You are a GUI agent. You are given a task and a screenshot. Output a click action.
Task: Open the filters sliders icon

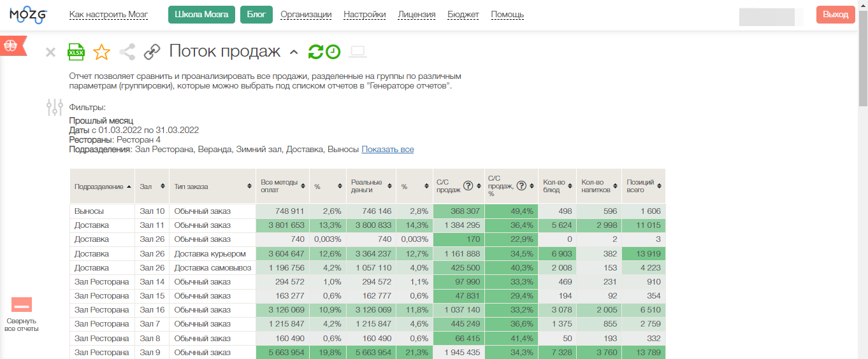pos(55,107)
